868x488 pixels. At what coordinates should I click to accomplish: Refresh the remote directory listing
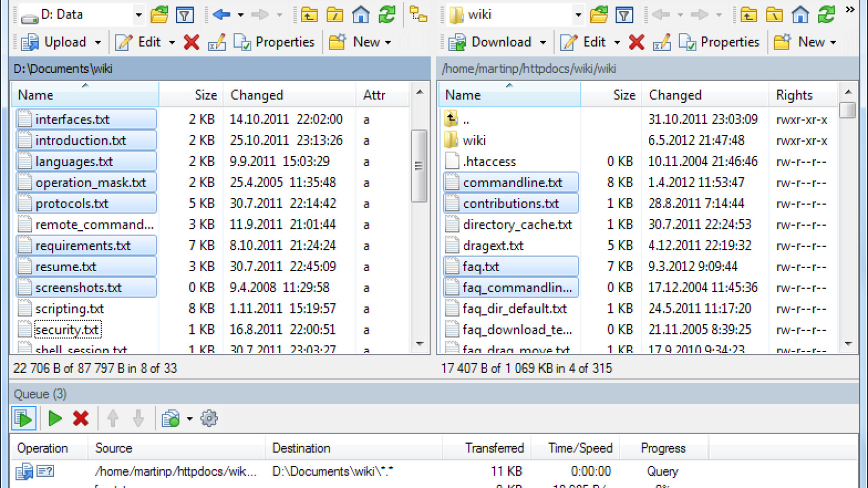(x=826, y=15)
